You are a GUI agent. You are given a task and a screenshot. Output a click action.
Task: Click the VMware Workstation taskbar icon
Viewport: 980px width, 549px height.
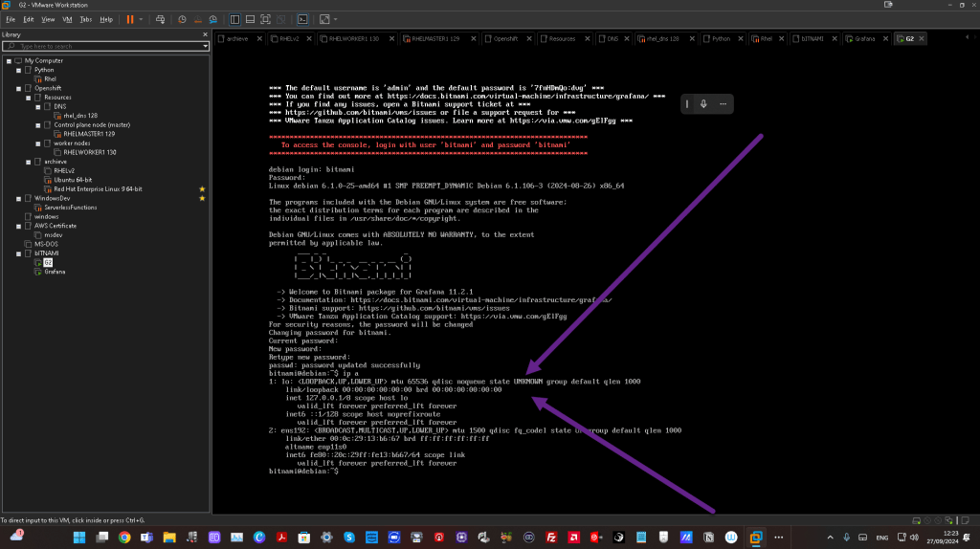click(x=756, y=538)
